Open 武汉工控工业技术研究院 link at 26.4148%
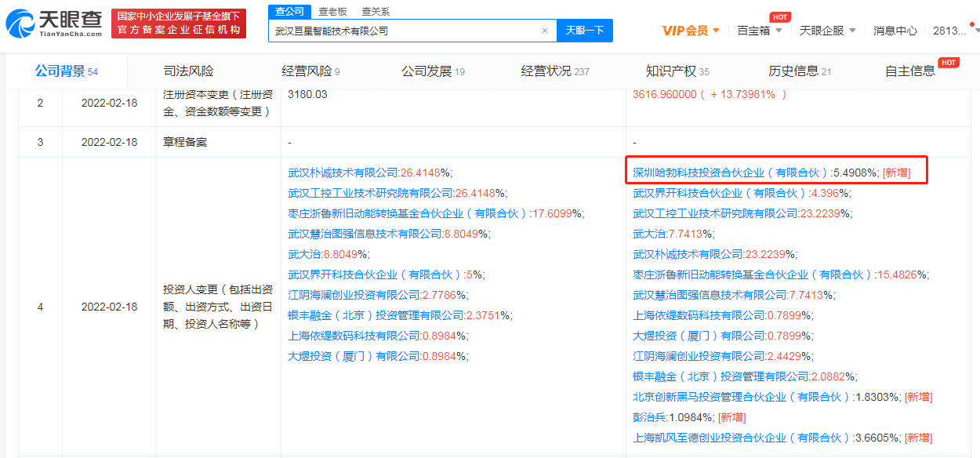 point(370,192)
